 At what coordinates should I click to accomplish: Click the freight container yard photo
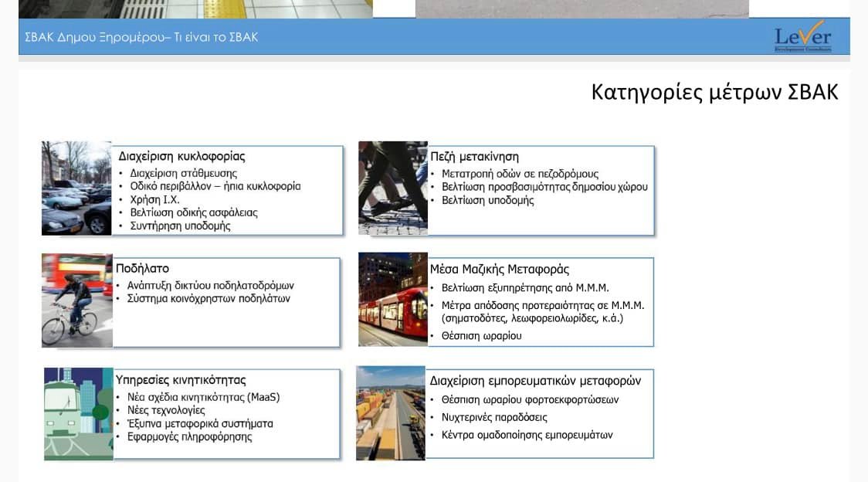(x=391, y=413)
